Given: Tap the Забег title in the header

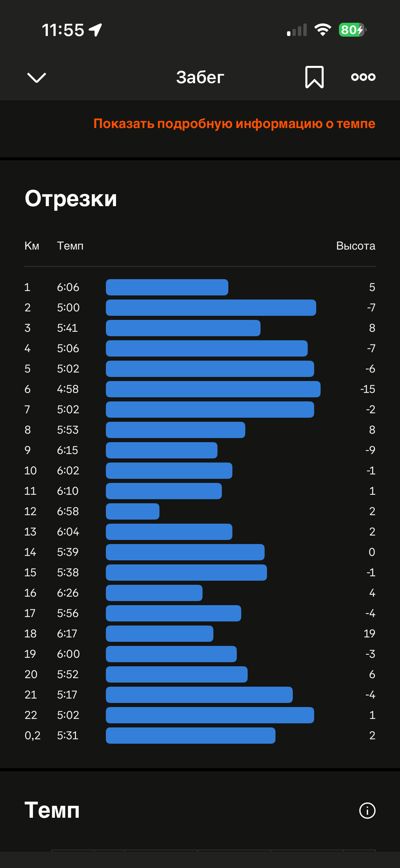Looking at the screenshot, I should click(200, 77).
